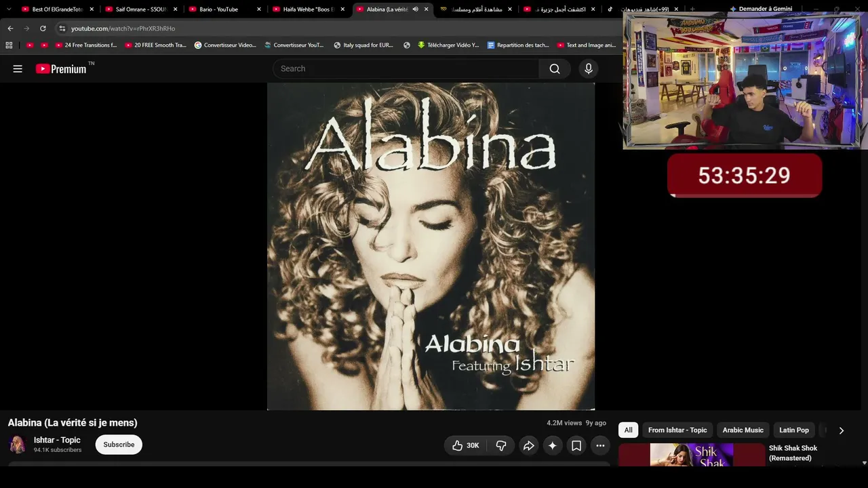Switch to the اكتشفت أجمل جزيرة tab

click(x=559, y=9)
